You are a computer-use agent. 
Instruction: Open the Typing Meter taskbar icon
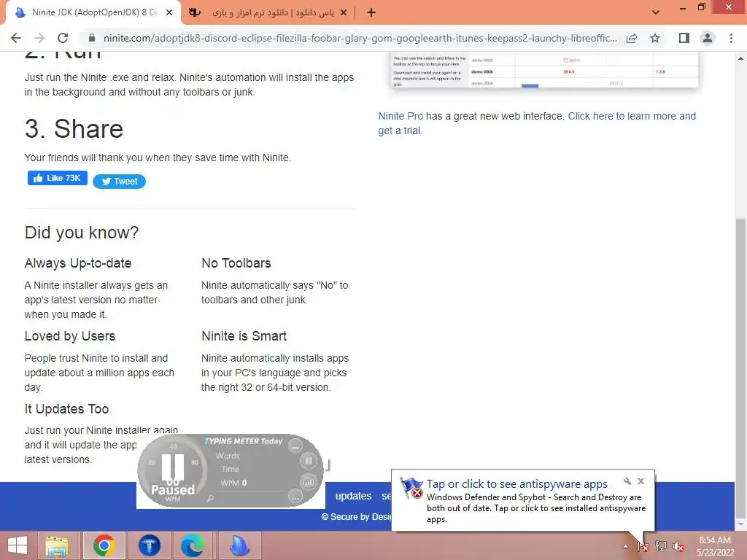point(150,545)
